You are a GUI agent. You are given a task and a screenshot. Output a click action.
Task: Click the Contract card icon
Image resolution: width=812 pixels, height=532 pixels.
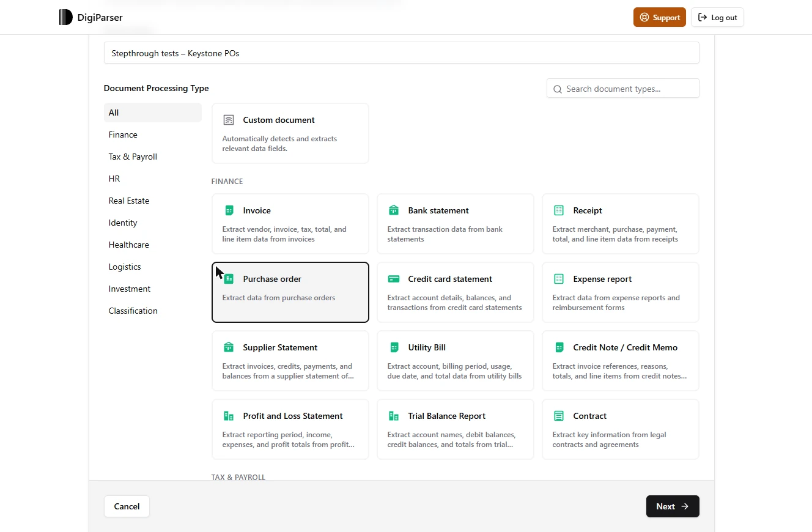pyautogui.click(x=559, y=416)
